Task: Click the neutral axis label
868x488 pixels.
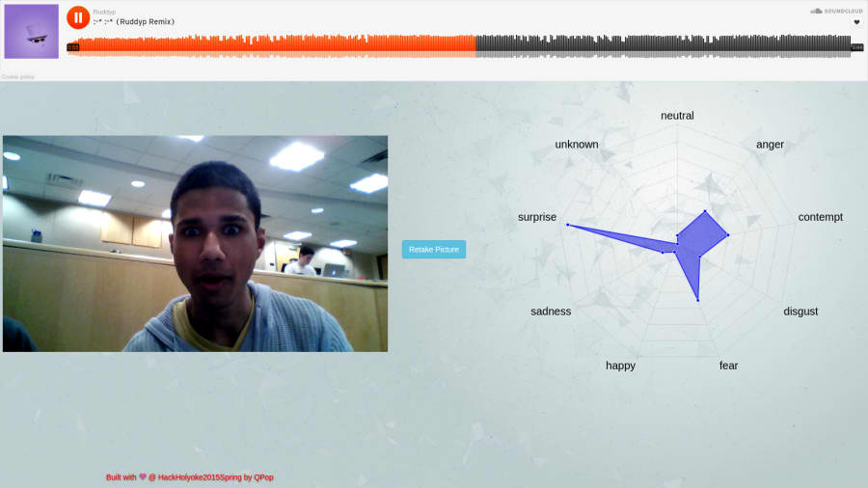Action: tap(677, 116)
